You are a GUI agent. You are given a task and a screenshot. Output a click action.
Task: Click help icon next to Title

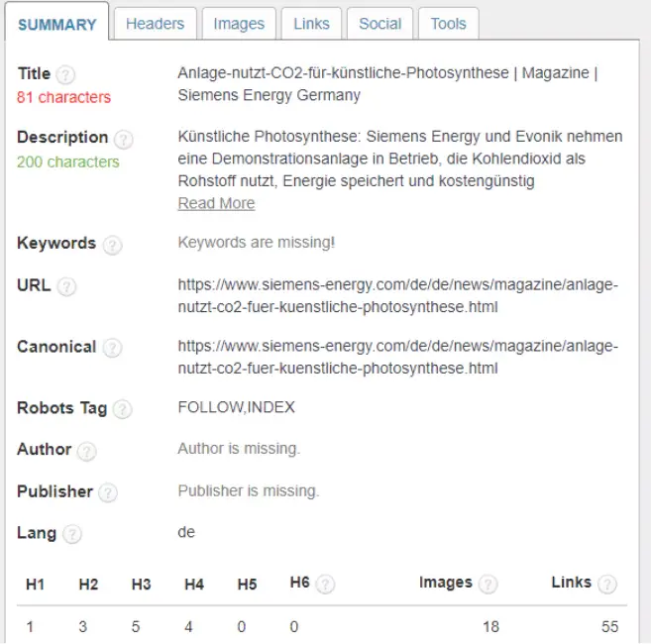[66, 74]
